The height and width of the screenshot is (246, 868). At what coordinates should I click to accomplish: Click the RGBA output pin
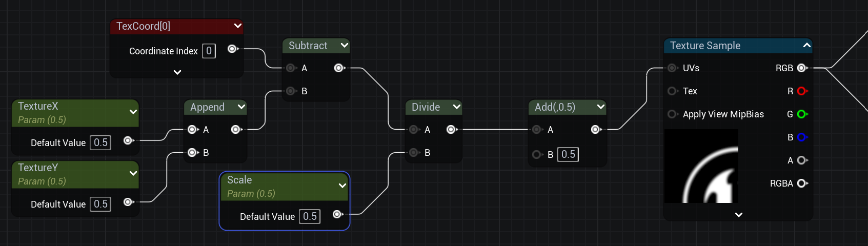tap(803, 183)
